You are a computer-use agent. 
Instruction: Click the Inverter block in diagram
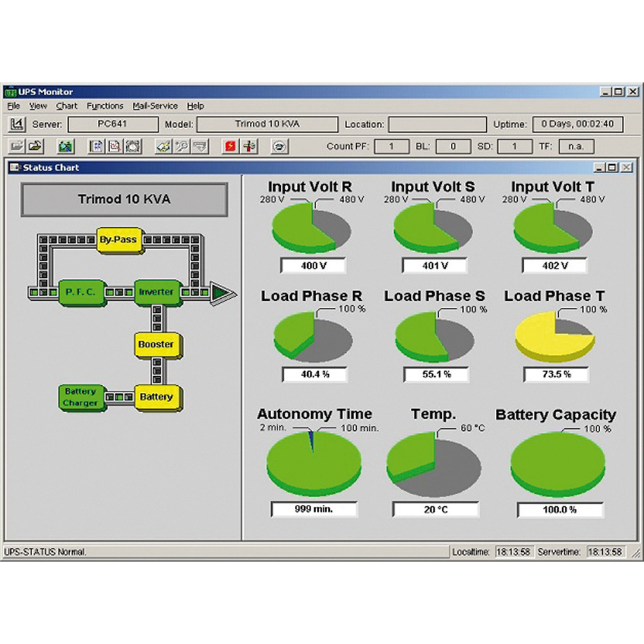pos(156,292)
